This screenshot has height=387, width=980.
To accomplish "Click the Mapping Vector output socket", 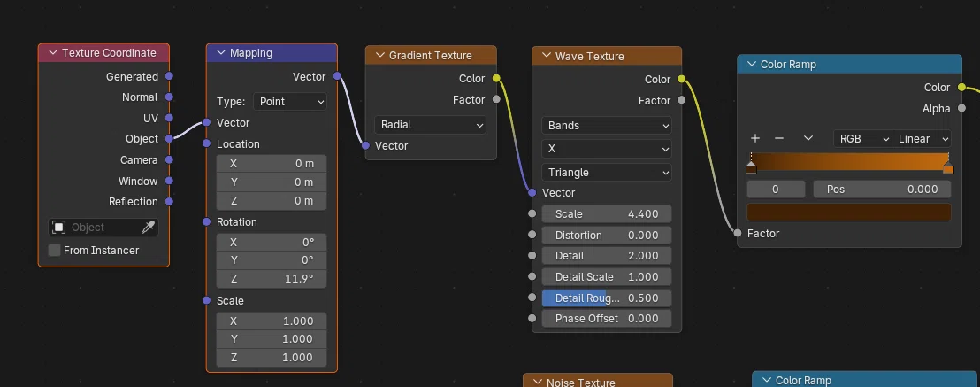I will pos(338,76).
